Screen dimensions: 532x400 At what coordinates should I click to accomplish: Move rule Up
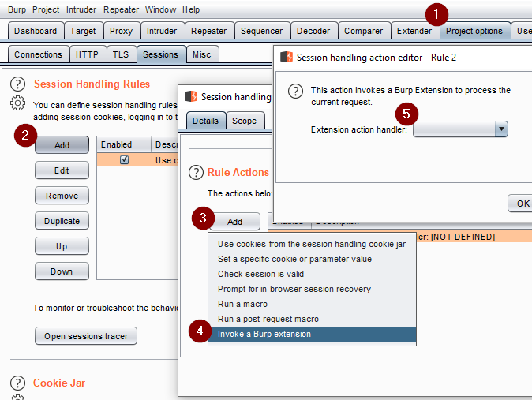(62, 246)
